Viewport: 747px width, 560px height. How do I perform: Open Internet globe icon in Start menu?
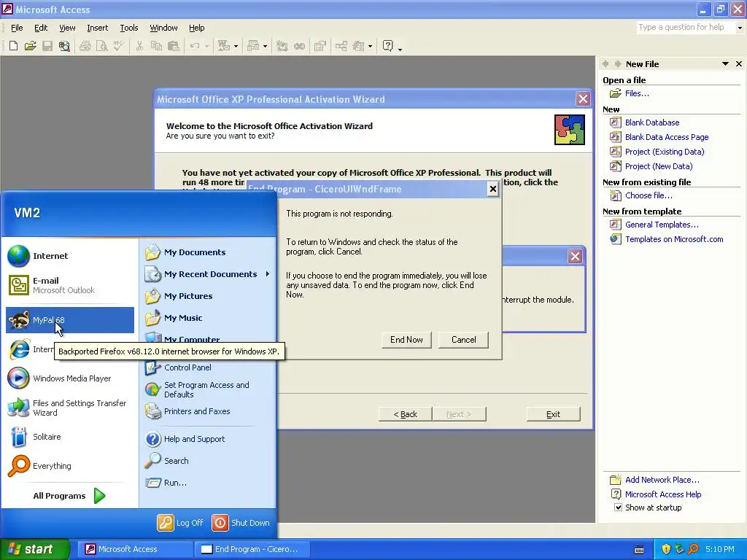tap(18, 256)
